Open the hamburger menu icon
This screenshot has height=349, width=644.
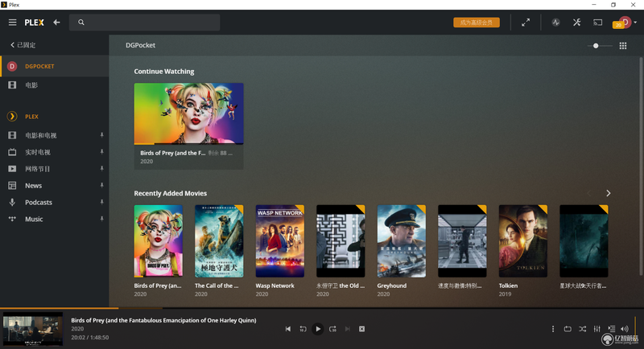12,23
